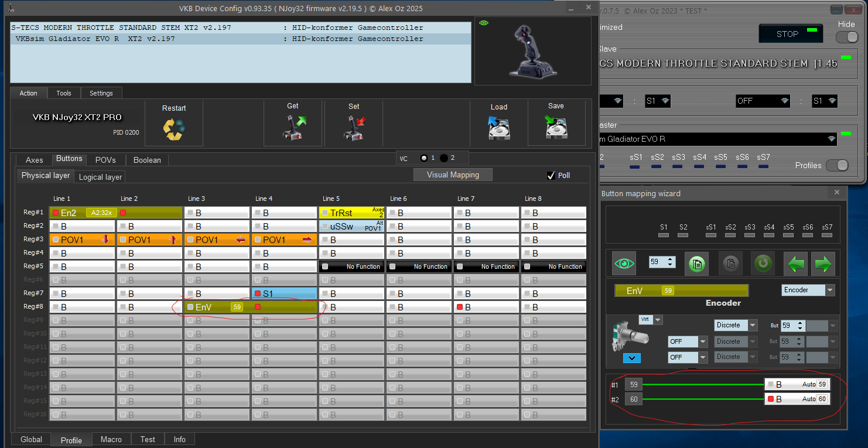
Task: Open the rightmost S1 dropdown in background window
Action: [x=824, y=101]
